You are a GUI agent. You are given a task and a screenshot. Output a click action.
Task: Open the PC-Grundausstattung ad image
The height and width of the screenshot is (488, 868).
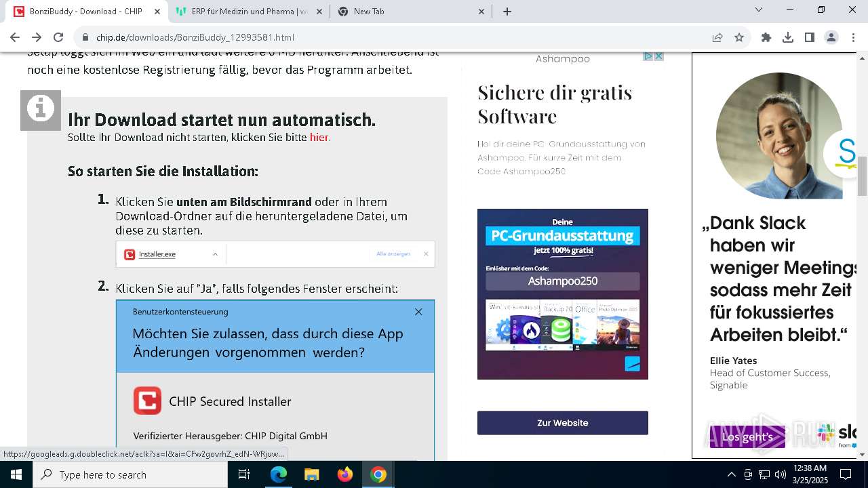pyautogui.click(x=563, y=294)
